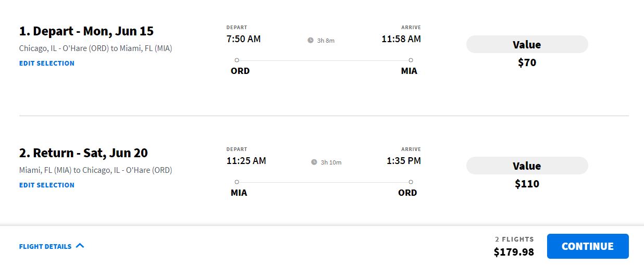Click the $179.98 total price

pos(514,252)
